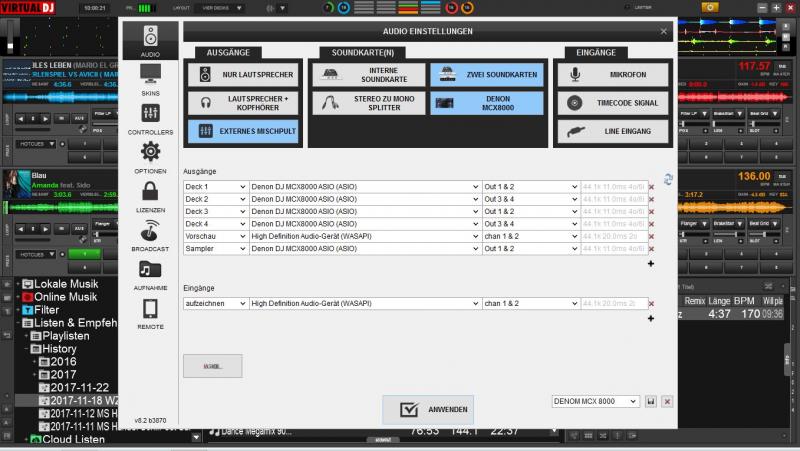Click the Soundkarte(n) header tab
Viewport: 800px width, 451px height.
click(363, 53)
